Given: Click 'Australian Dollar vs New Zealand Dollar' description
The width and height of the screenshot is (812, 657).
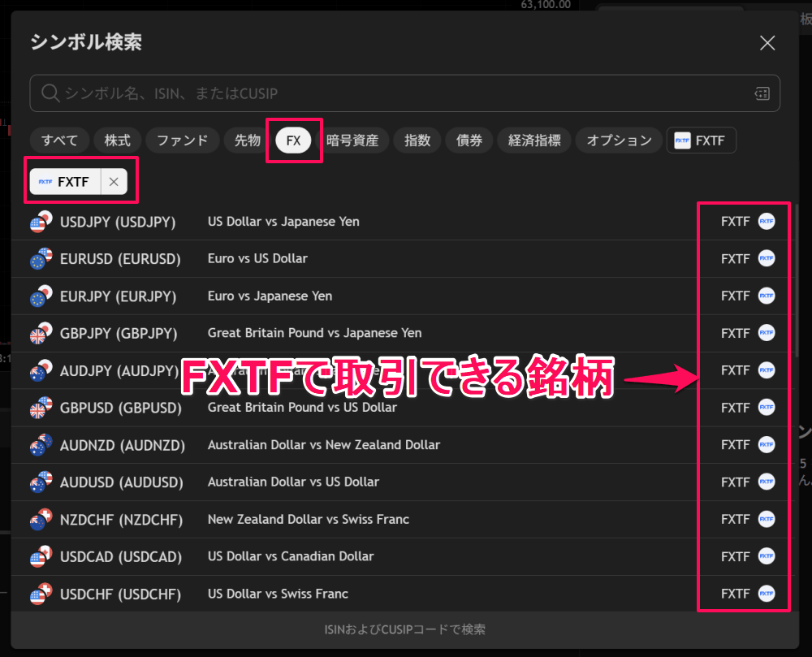Looking at the screenshot, I should [324, 445].
